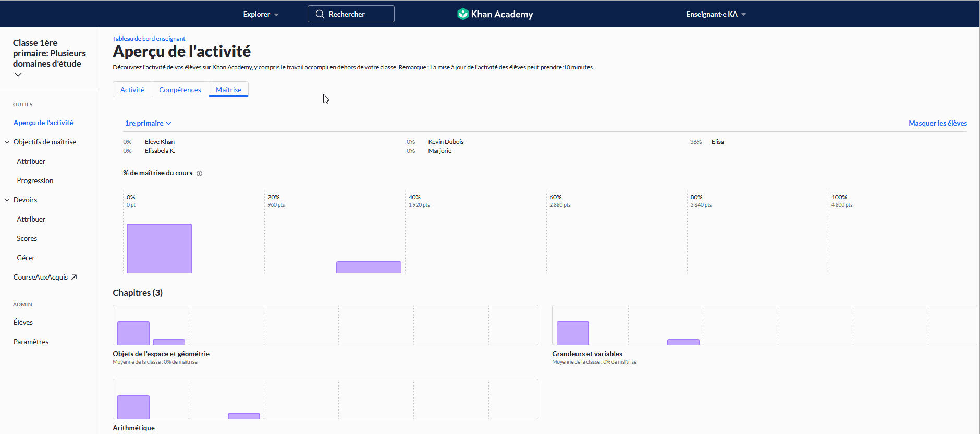Screen dimensions: 980x434
Task: Switch to the Compétences tab
Action: (180, 90)
